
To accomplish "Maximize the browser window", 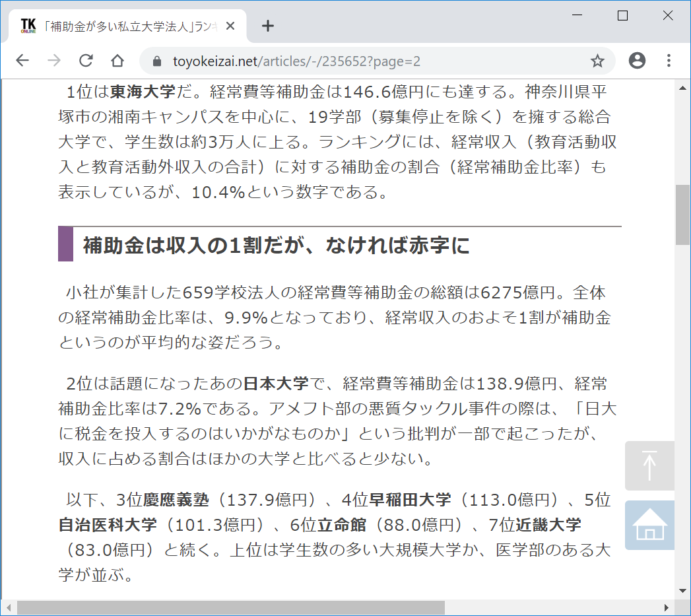I will [622, 15].
